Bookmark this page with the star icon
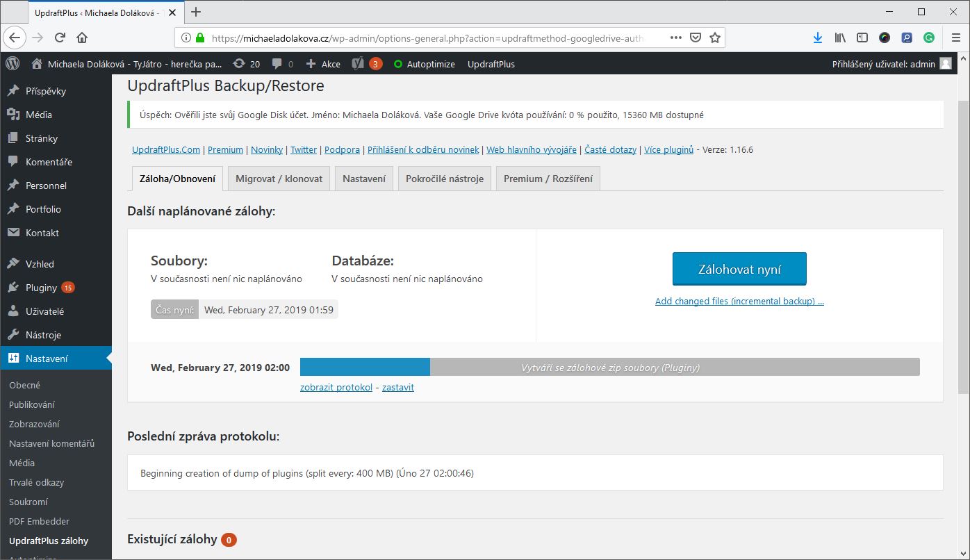Viewport: 970px width, 560px height. pos(714,38)
